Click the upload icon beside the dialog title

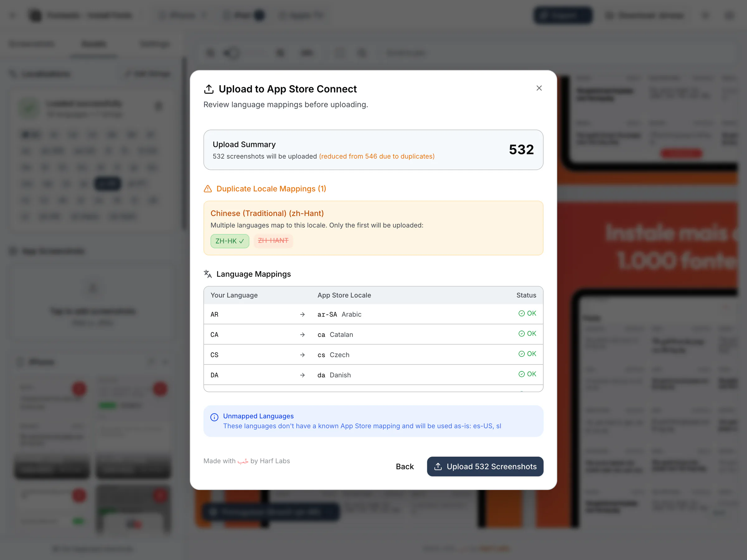click(209, 89)
